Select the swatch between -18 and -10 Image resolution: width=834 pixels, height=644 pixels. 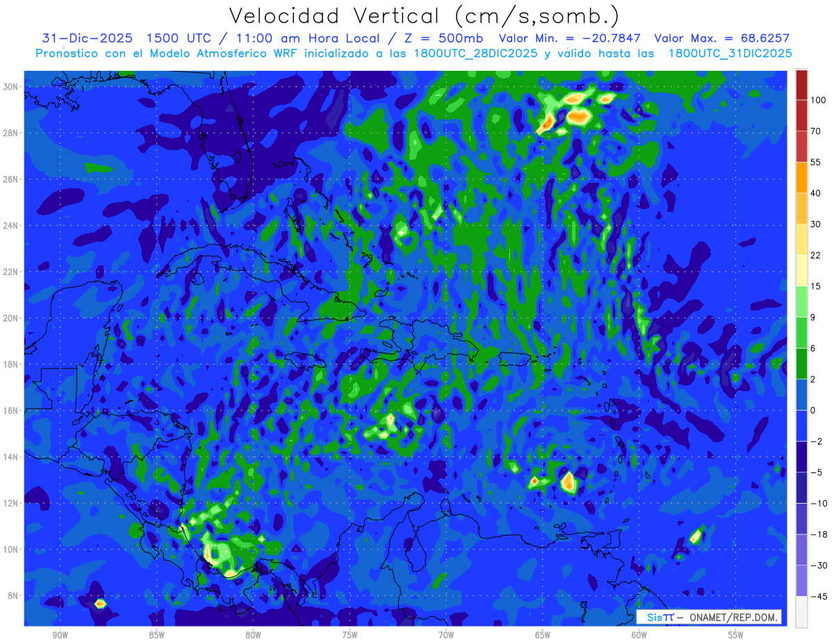click(801, 518)
